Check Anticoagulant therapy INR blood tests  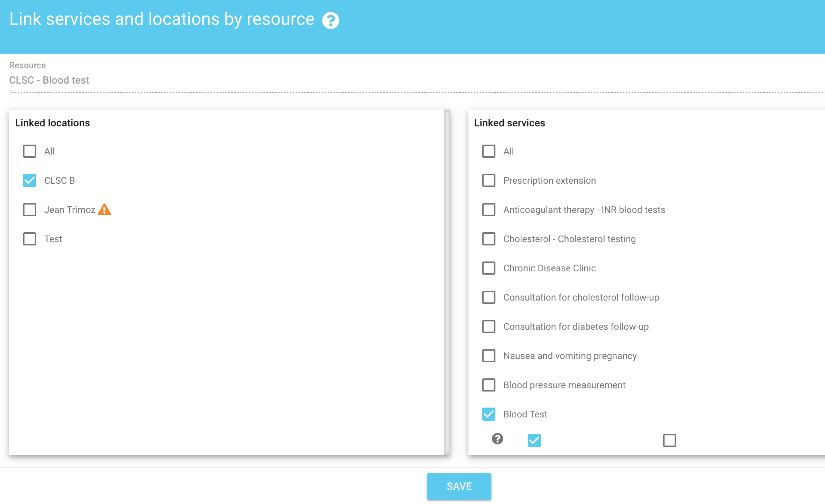488,210
